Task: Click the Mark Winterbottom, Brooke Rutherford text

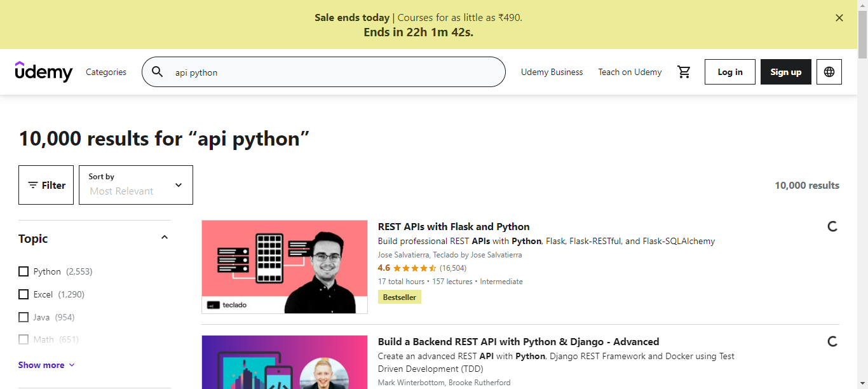Action: point(444,383)
